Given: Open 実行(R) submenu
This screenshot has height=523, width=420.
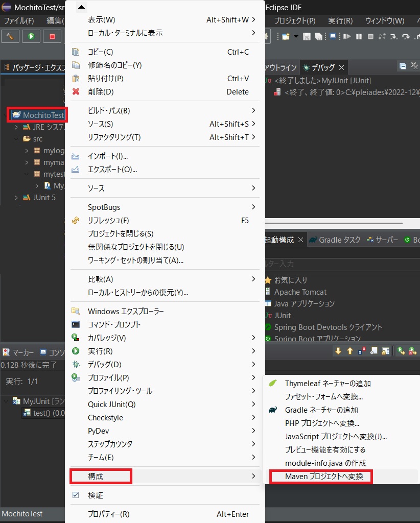Looking at the screenshot, I should (165, 351).
